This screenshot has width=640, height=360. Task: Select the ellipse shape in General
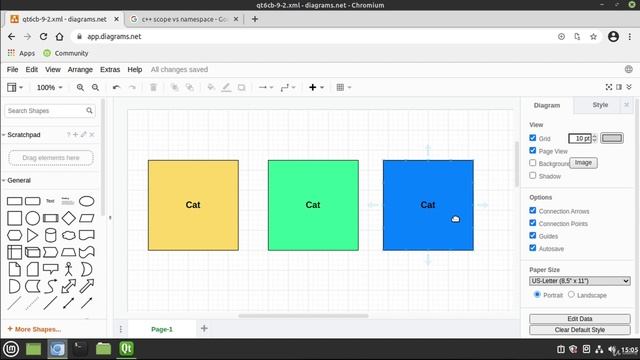coord(87,201)
